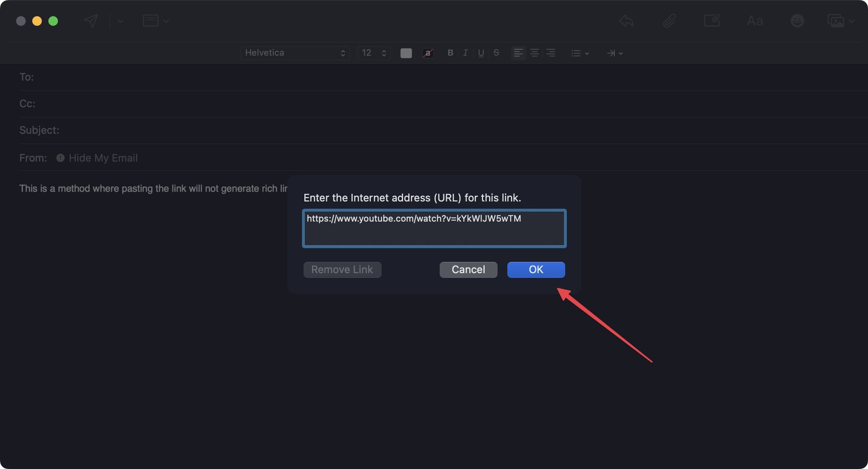Toggle italic formatting
The height and width of the screenshot is (469, 868).
[x=465, y=53]
